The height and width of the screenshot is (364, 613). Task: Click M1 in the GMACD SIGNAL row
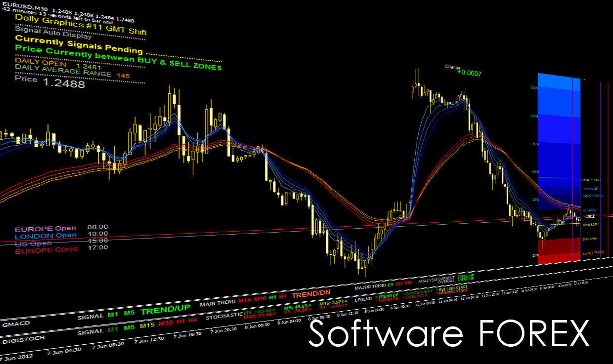(113, 315)
